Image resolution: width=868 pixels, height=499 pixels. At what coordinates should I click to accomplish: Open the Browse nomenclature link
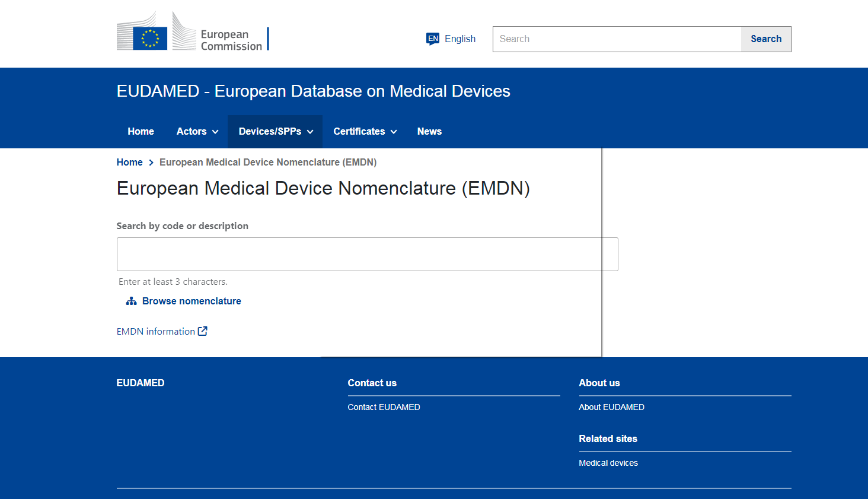[192, 301]
